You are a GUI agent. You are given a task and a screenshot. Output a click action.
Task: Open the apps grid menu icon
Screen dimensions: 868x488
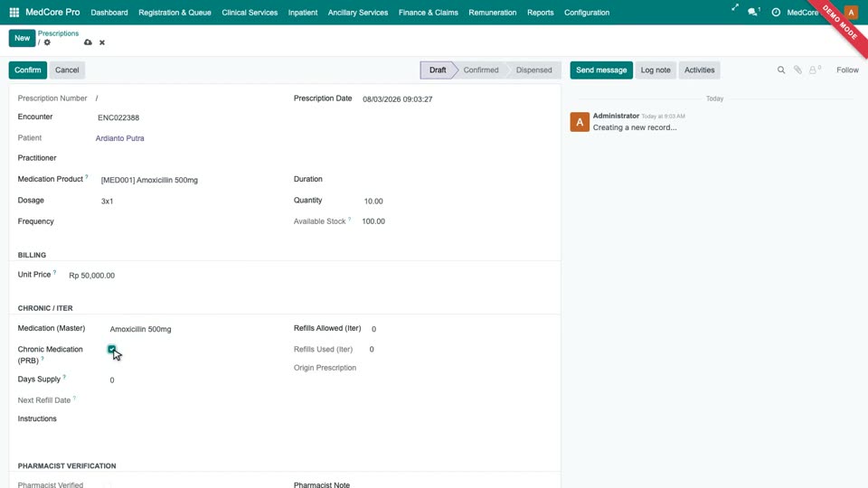(14, 12)
